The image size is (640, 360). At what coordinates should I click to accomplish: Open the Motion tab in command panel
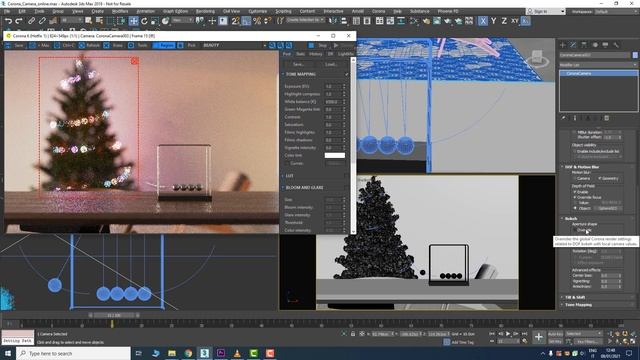[595, 45]
